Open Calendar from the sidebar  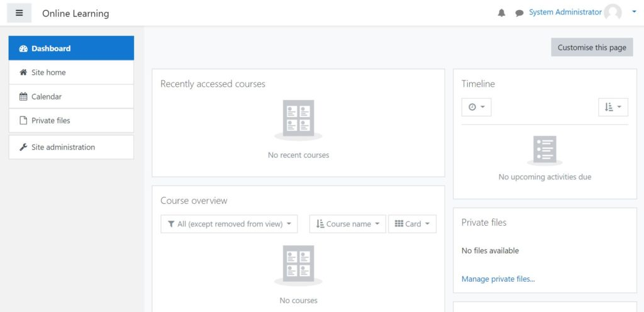click(x=71, y=96)
